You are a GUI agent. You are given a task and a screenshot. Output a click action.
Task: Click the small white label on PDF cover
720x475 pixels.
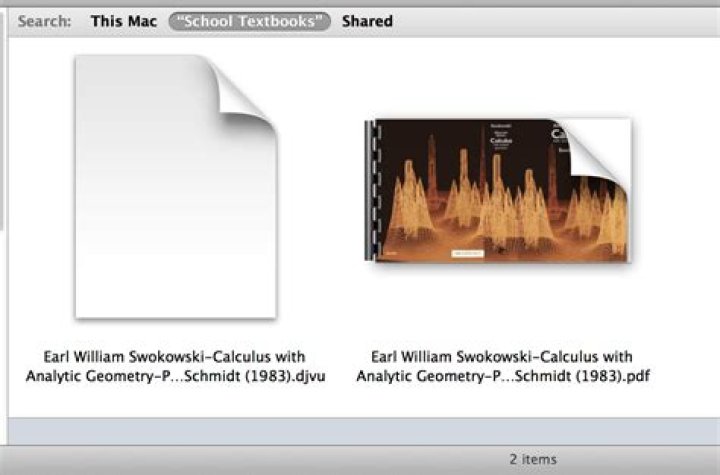point(467,253)
